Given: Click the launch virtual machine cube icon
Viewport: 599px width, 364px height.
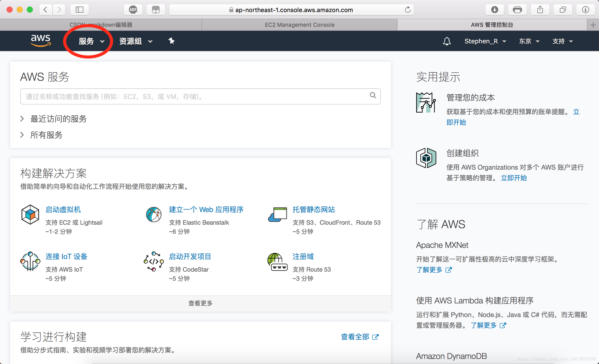Looking at the screenshot, I should (30, 215).
